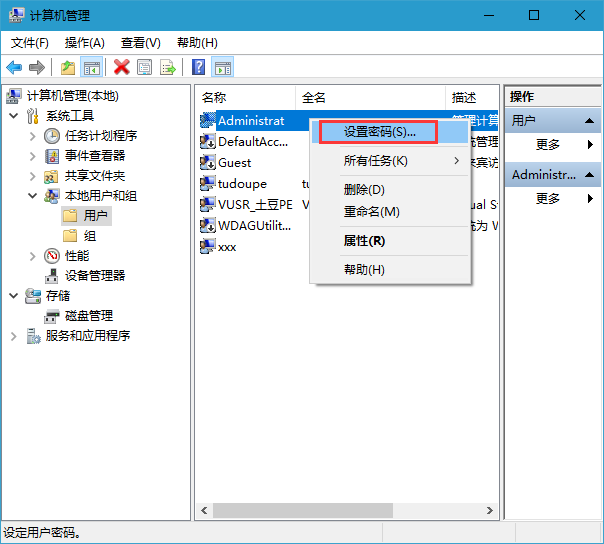Open the 文件(F) menu
This screenshot has height=544, width=604.
(x=30, y=43)
